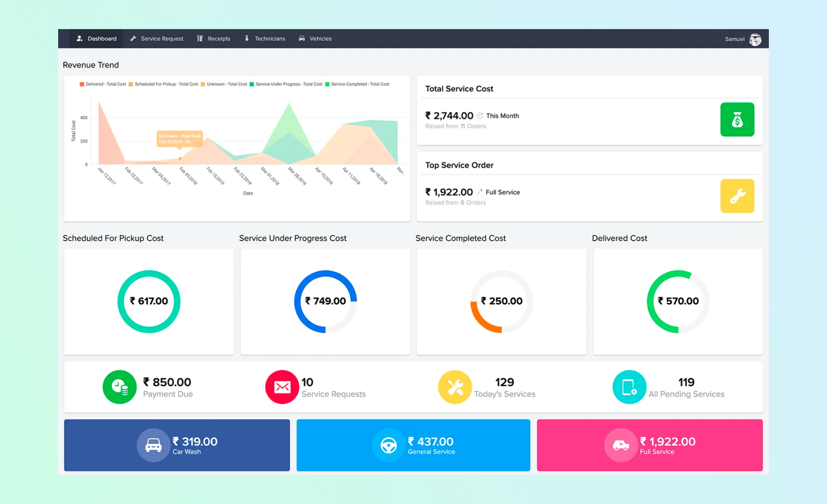This screenshot has width=827, height=504.
Task: Open the pink Full Service card
Action: coord(649,445)
